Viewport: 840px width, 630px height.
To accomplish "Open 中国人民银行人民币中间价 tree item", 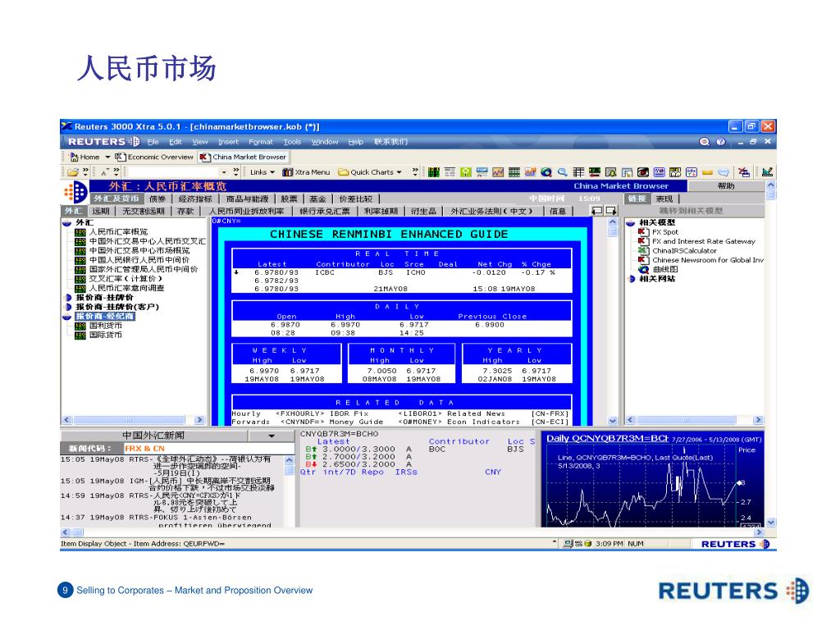I will point(139,260).
